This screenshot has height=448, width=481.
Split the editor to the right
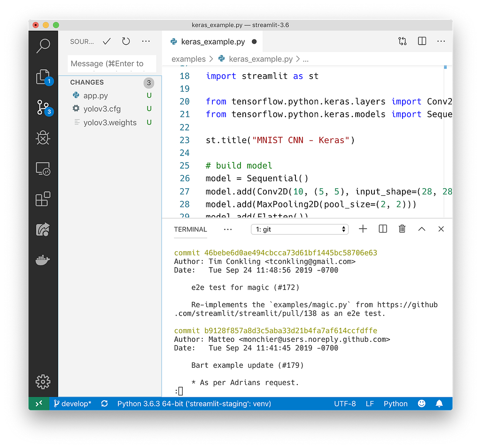(422, 41)
